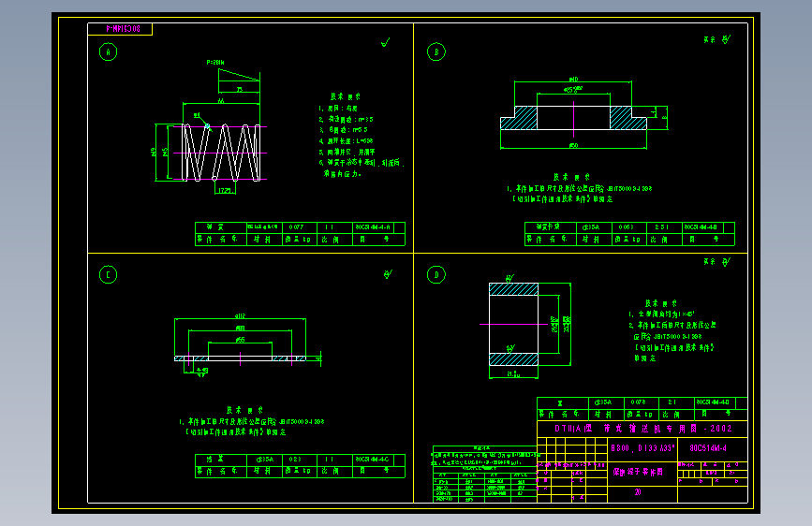Select the flat washer cross-section in view C
This screenshot has width=812, height=526.
[x=241, y=358]
